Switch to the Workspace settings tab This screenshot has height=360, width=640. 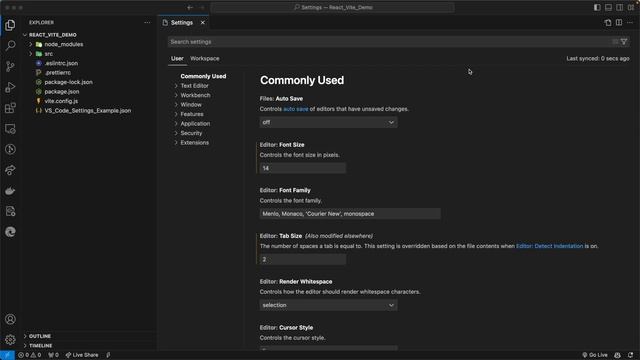pyautogui.click(x=204, y=58)
